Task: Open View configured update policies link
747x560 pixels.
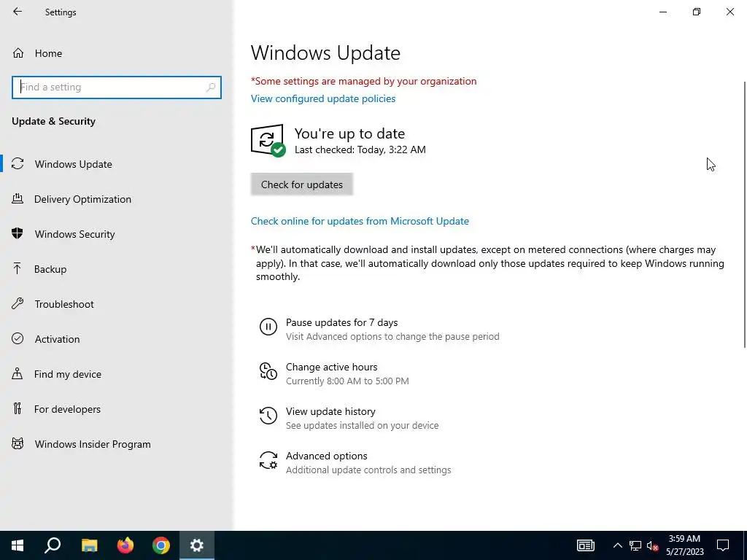Action: click(323, 98)
